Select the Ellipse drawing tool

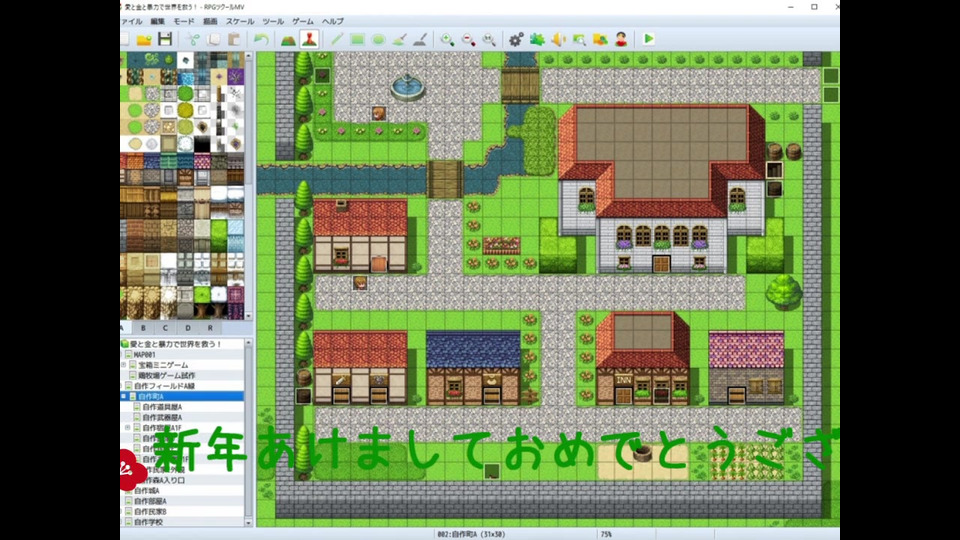pos(378,39)
